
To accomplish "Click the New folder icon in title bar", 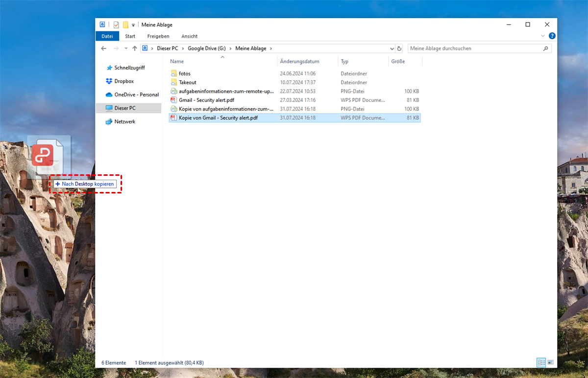I will click(125, 24).
